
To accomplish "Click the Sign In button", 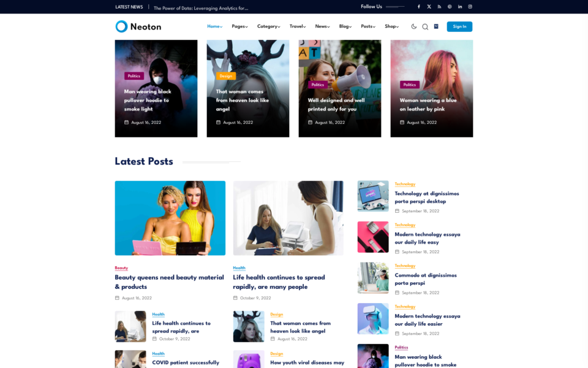I will point(459,26).
